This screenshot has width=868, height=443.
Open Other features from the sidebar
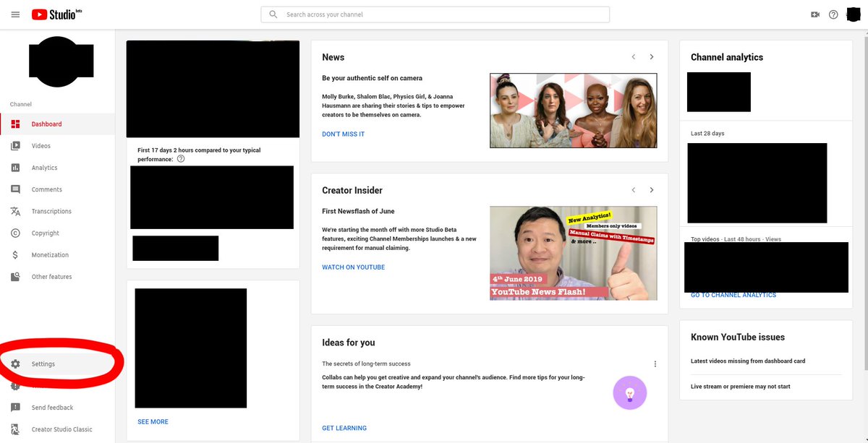(x=57, y=277)
